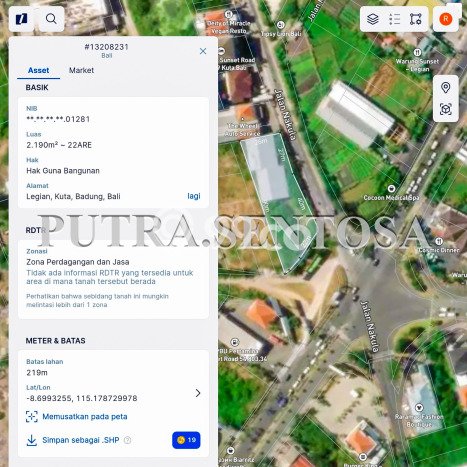Open the search magnifier tool
Screen dimensions: 467x467
[x=51, y=19]
